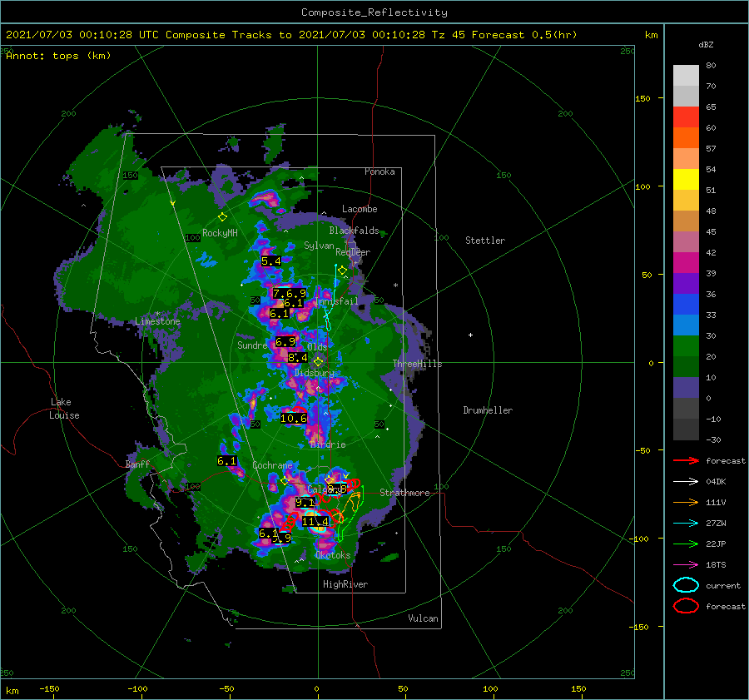Click the yellow diamond marker below Cochrane
Screen dimensions: 749x700
click(x=285, y=481)
